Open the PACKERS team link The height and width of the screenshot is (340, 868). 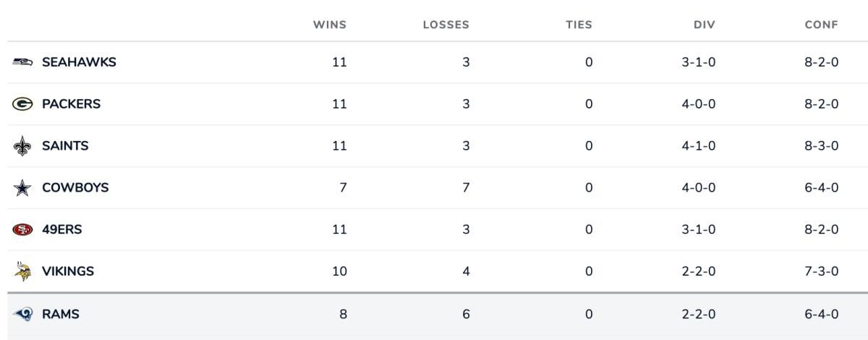(71, 104)
